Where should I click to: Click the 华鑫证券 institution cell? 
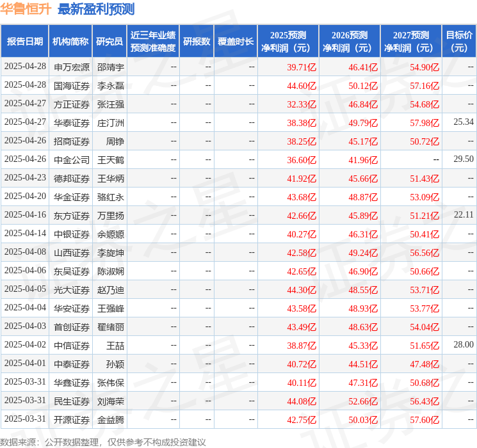[72, 383]
